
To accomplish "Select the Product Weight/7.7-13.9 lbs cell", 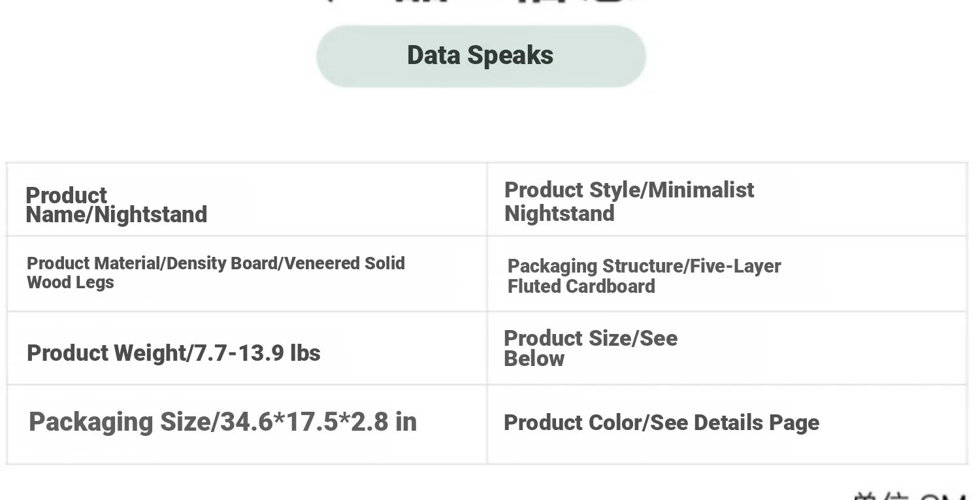I will 247,348.
